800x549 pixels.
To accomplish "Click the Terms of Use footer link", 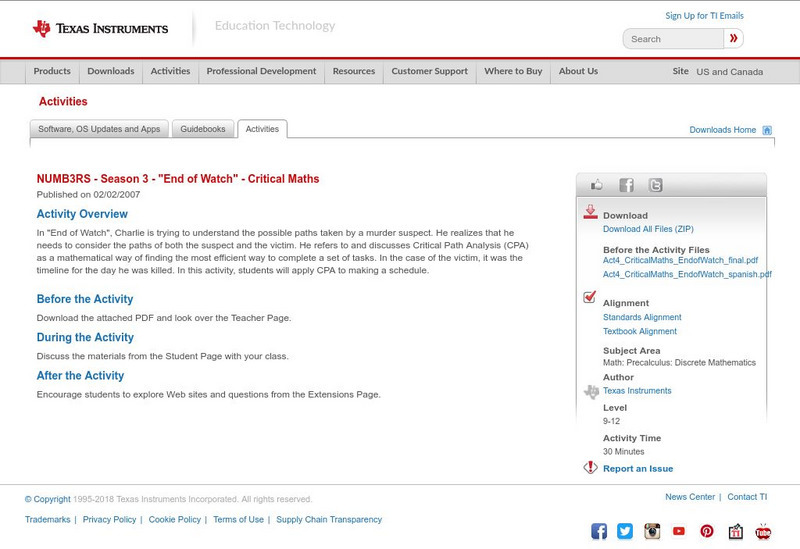I will click(x=238, y=519).
